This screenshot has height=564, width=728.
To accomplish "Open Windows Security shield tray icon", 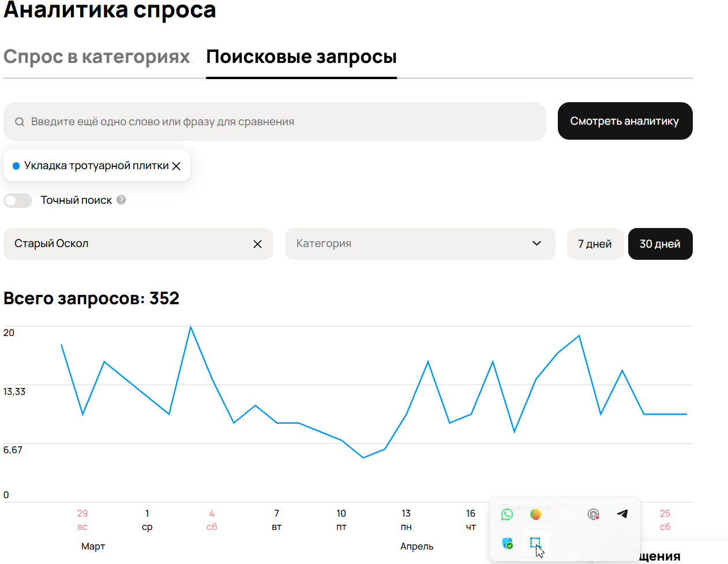I will pyautogui.click(x=507, y=543).
